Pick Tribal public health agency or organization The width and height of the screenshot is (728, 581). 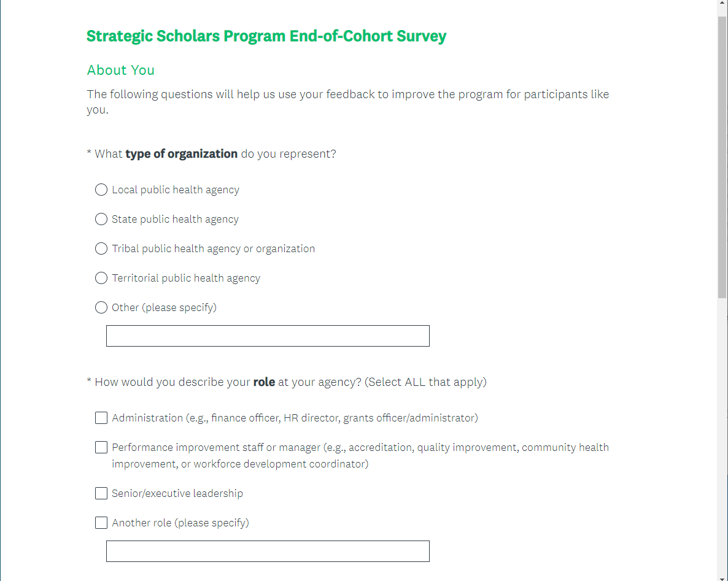pyautogui.click(x=101, y=248)
